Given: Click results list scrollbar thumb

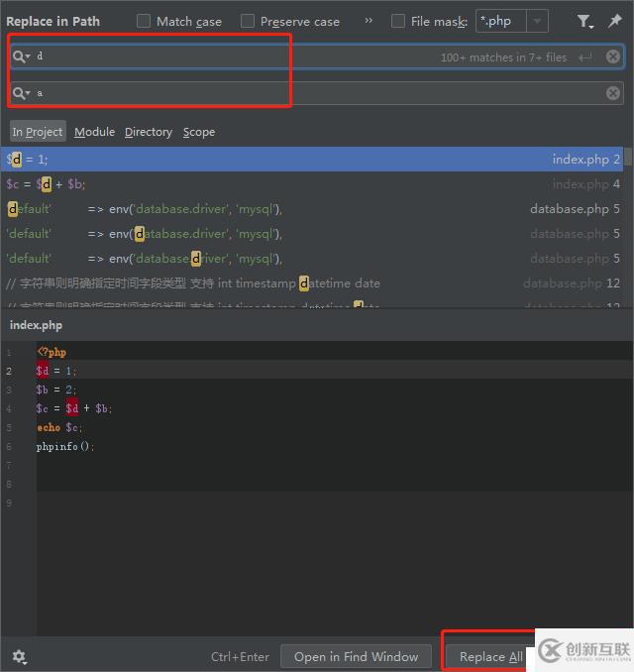Looking at the screenshot, I should click(628, 157).
